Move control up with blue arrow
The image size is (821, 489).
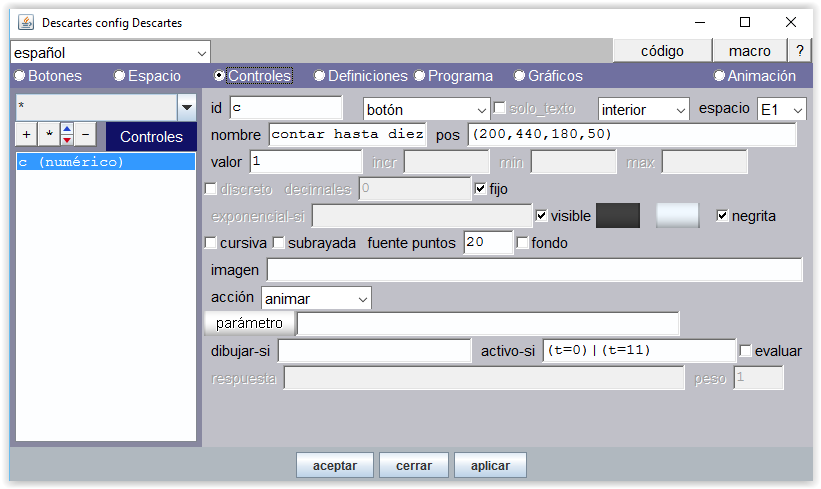point(66,130)
